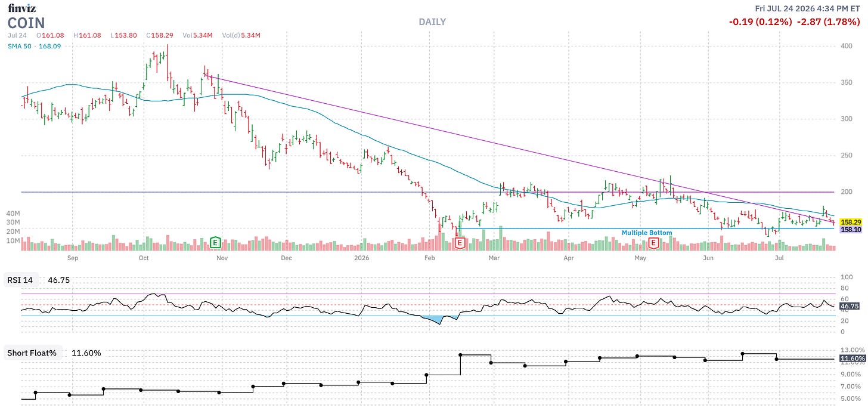Click the 168.09 SMA value
This screenshot has width=868, height=414.
[x=51, y=47]
